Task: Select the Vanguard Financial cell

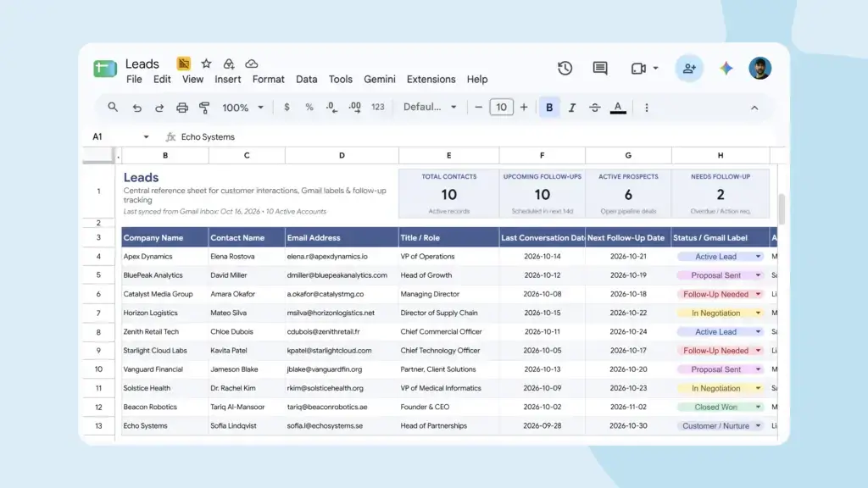Action: point(165,369)
